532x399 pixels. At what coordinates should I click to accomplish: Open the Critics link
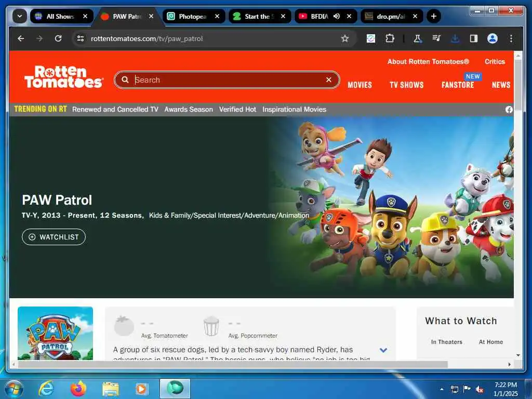pyautogui.click(x=495, y=61)
